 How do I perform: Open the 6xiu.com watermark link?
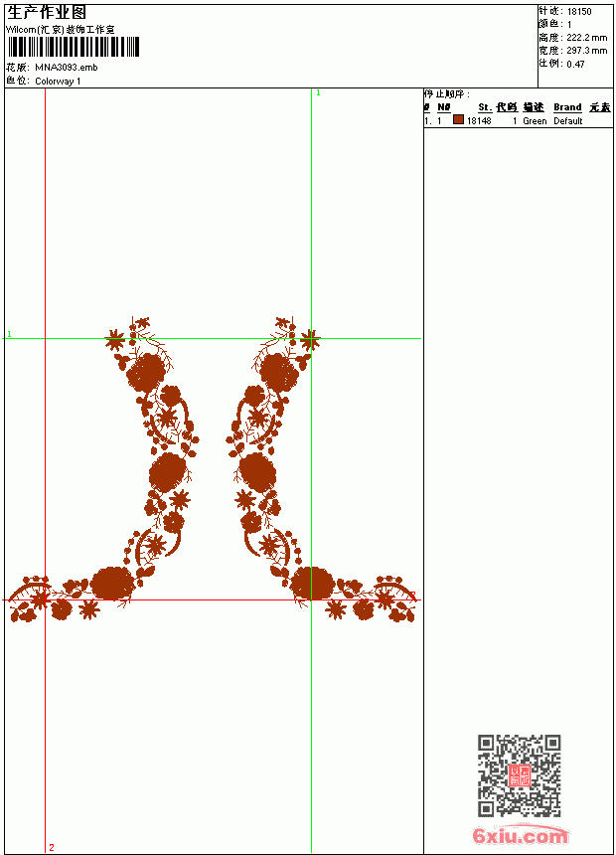click(x=520, y=835)
